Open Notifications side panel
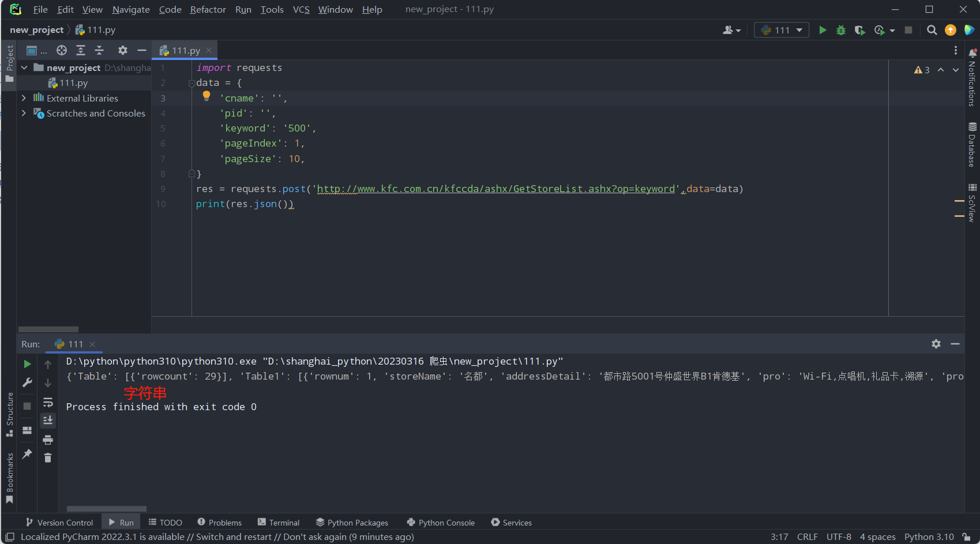Image resolution: width=980 pixels, height=544 pixels. tap(972, 78)
